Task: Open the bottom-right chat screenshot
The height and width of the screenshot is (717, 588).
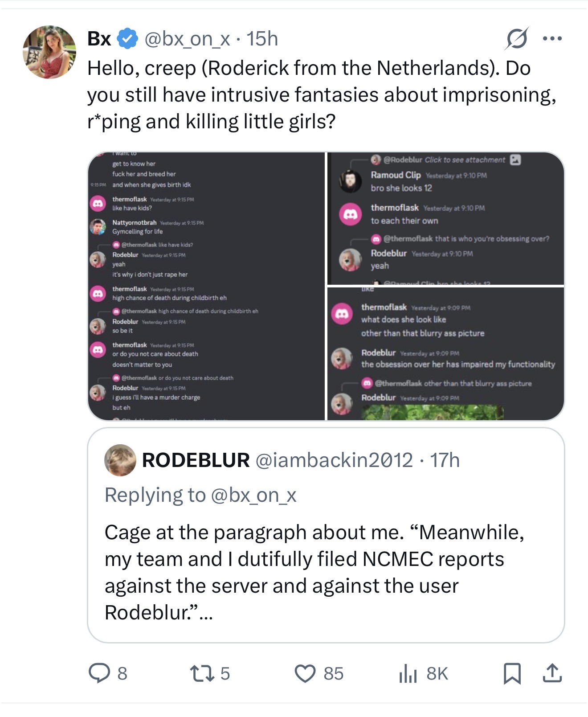Action: click(x=445, y=353)
